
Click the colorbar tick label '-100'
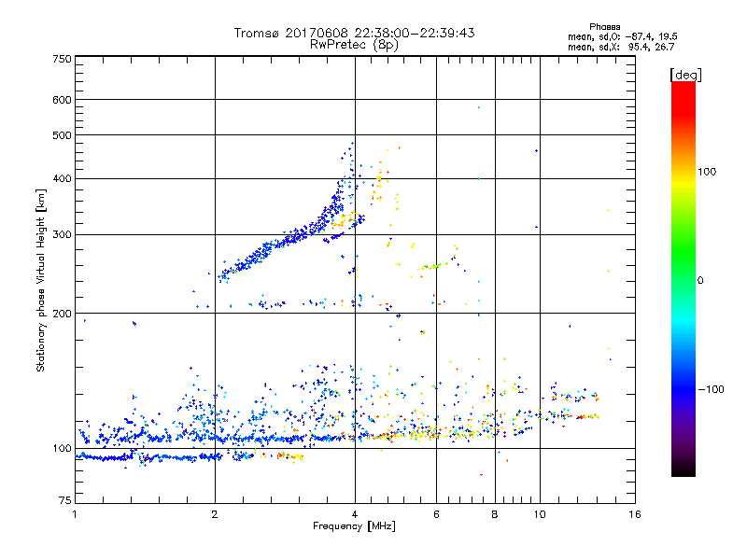[712, 389]
